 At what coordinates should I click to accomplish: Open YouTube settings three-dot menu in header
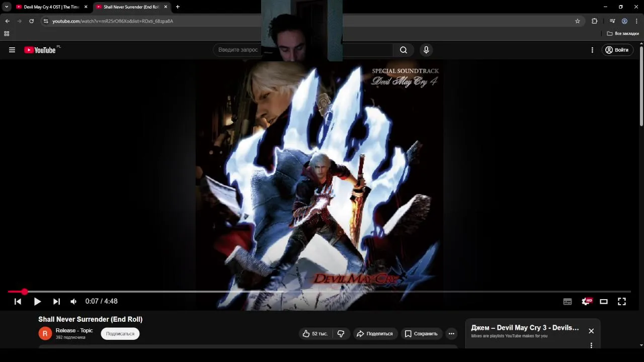click(592, 50)
